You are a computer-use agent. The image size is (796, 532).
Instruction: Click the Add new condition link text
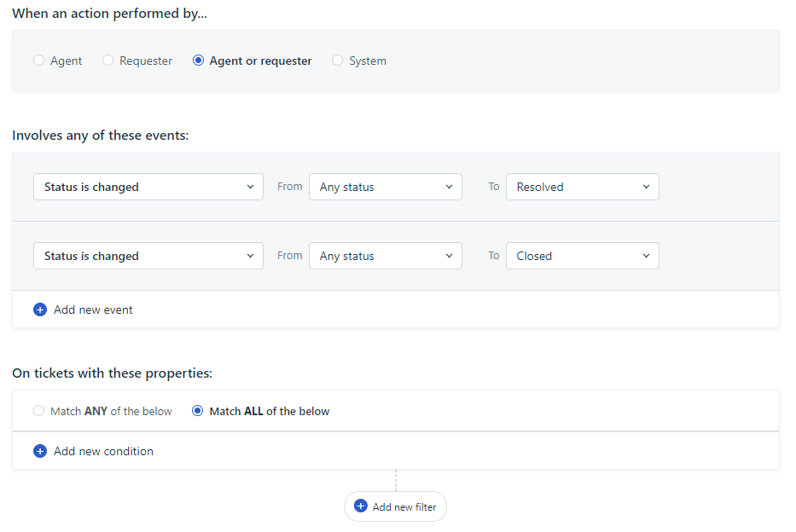[x=103, y=451]
